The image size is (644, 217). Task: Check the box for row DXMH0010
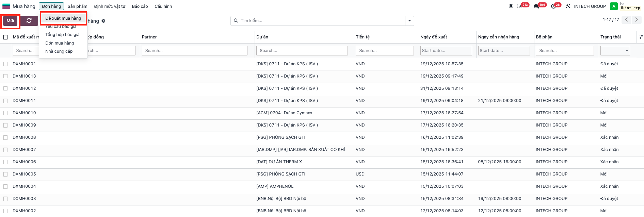[x=5, y=113]
